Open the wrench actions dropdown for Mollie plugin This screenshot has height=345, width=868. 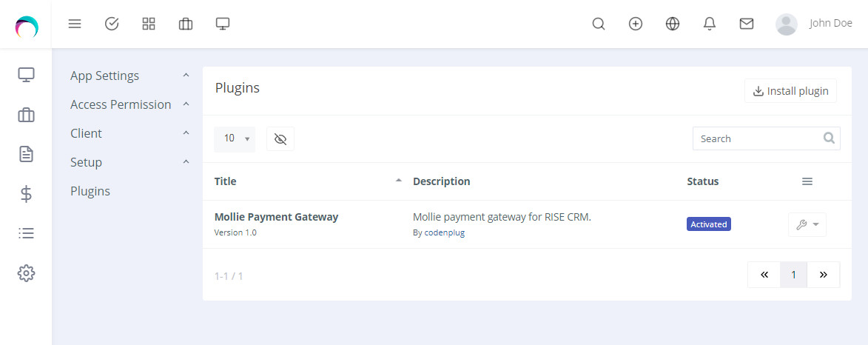[x=807, y=224]
